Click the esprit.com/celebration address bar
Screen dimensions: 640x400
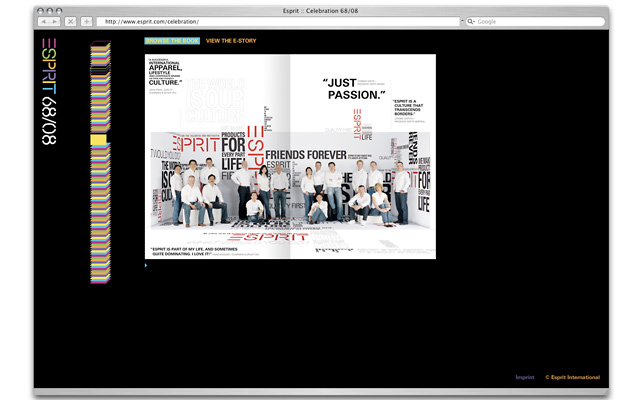click(278, 22)
